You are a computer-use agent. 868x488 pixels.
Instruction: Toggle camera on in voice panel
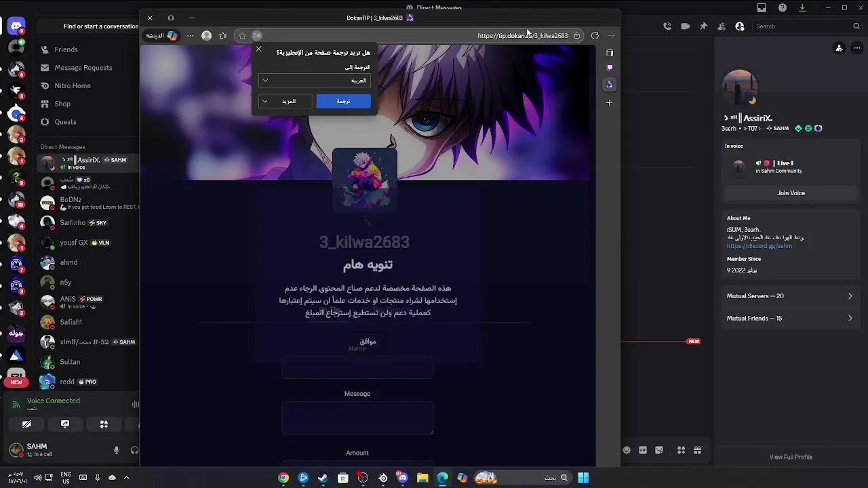pyautogui.click(x=26, y=424)
